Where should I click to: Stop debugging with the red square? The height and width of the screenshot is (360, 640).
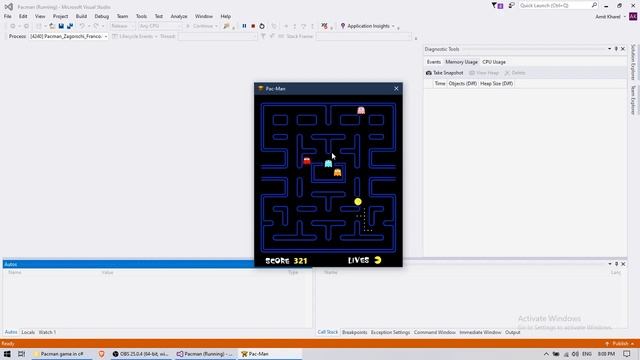coord(253,26)
